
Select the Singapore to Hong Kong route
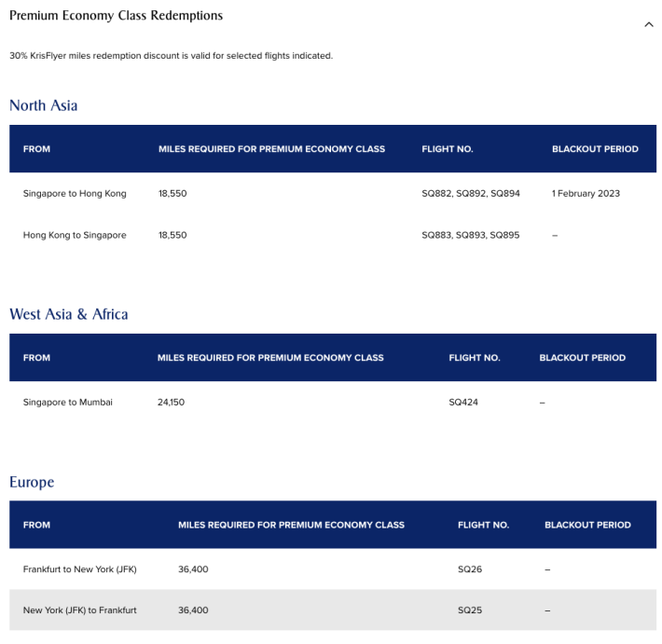click(75, 194)
